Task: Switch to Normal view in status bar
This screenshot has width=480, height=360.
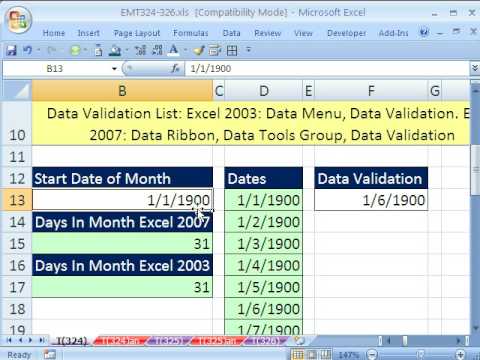Action: click(298, 355)
